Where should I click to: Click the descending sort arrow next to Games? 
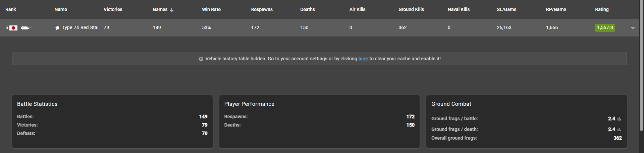[x=172, y=10]
